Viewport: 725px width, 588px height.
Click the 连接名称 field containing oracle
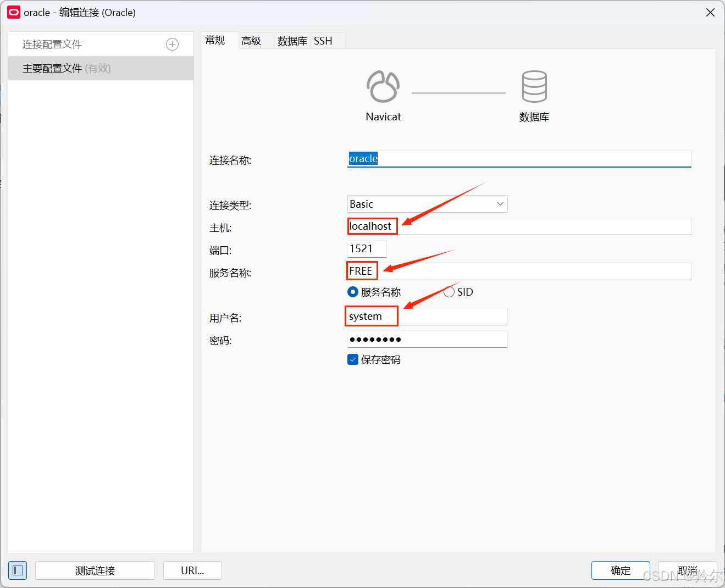pos(519,159)
